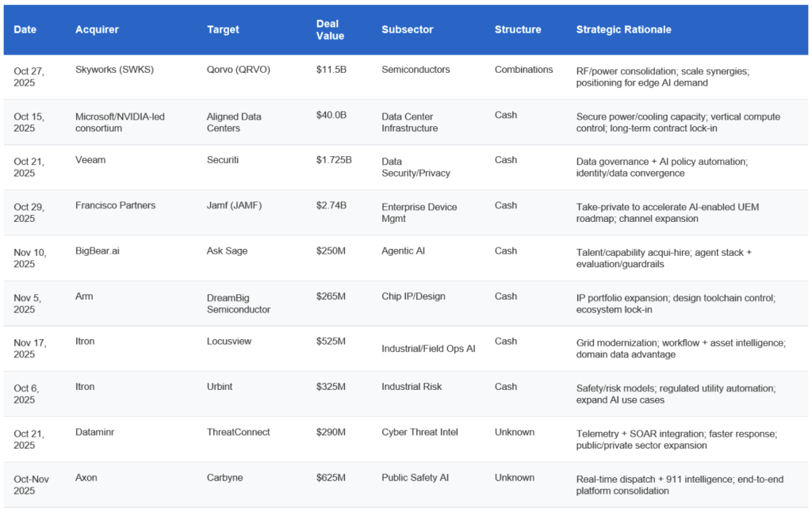The height and width of the screenshot is (512, 812).
Task: Click the Locusview target cell
Action: (x=229, y=341)
